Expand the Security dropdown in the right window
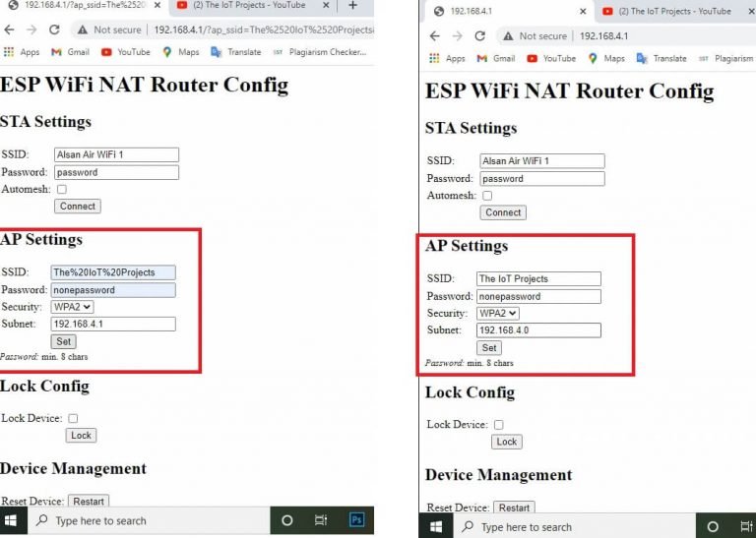The width and height of the screenshot is (756, 538). pyautogui.click(x=498, y=313)
